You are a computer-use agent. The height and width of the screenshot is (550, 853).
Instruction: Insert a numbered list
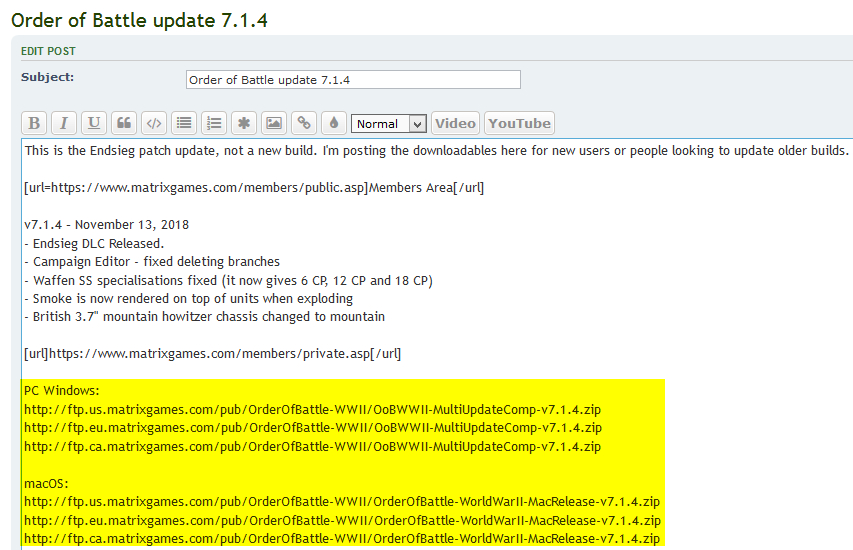(x=214, y=123)
